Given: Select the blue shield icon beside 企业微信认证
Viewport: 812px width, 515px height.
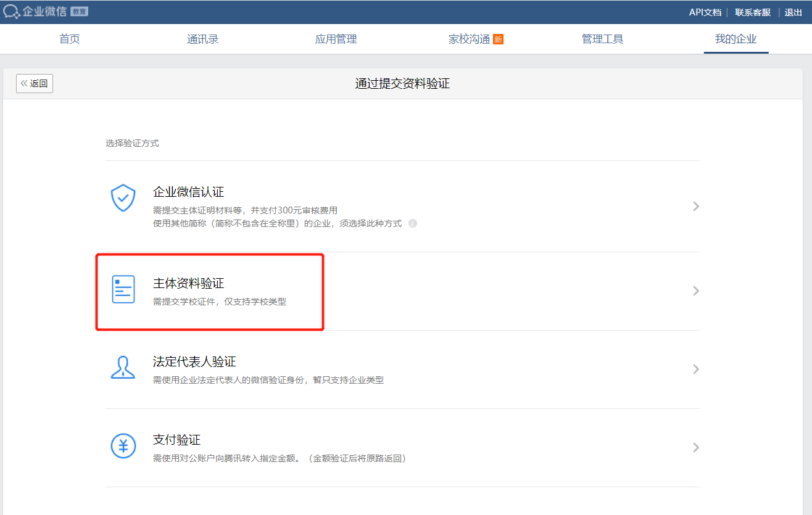Looking at the screenshot, I should coord(123,198).
